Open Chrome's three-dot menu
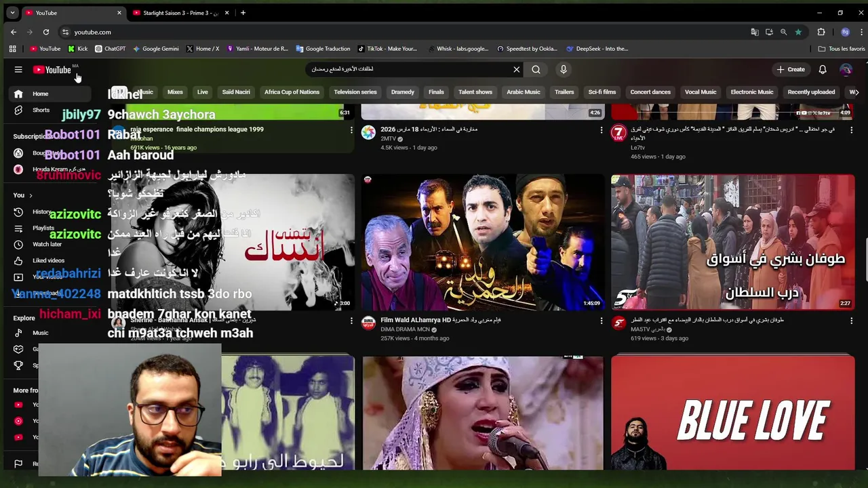This screenshot has height=488, width=868. click(861, 32)
